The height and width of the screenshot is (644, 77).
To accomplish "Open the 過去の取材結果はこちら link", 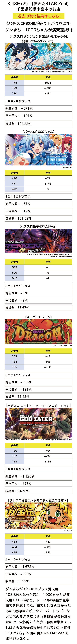I will click(x=38, y=16).
